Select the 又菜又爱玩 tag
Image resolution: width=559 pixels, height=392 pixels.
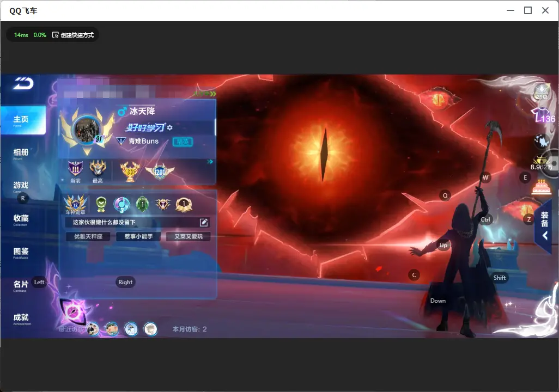coord(189,236)
